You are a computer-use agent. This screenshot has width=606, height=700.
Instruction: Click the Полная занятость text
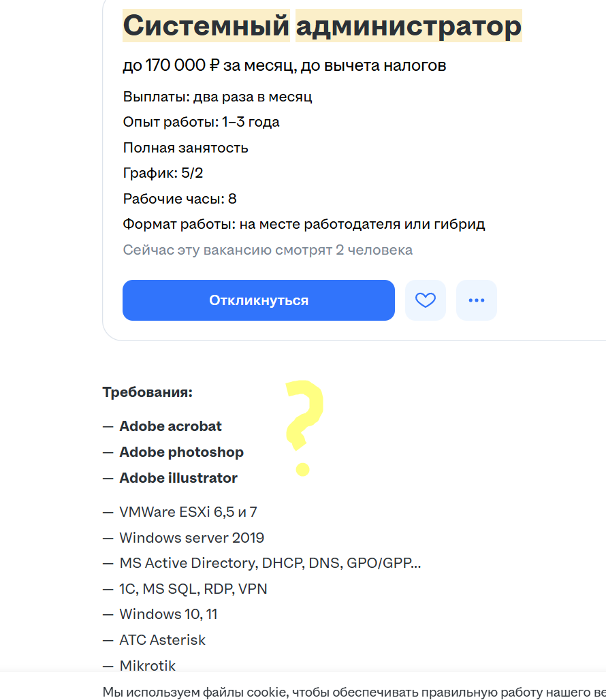(186, 148)
